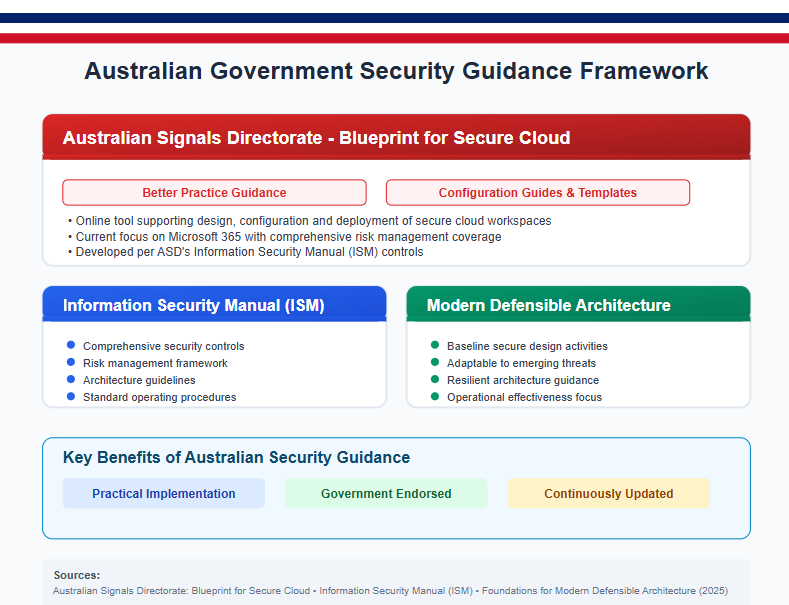Viewport: 789px width, 605px height.
Task: Select the Practical Implementation benefit tag
Action: point(164,493)
